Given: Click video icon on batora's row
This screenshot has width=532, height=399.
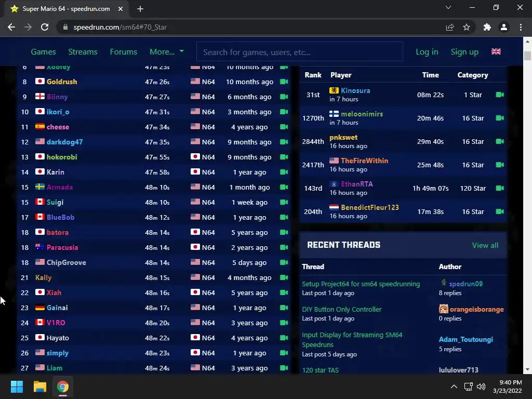Looking at the screenshot, I should [x=284, y=232].
